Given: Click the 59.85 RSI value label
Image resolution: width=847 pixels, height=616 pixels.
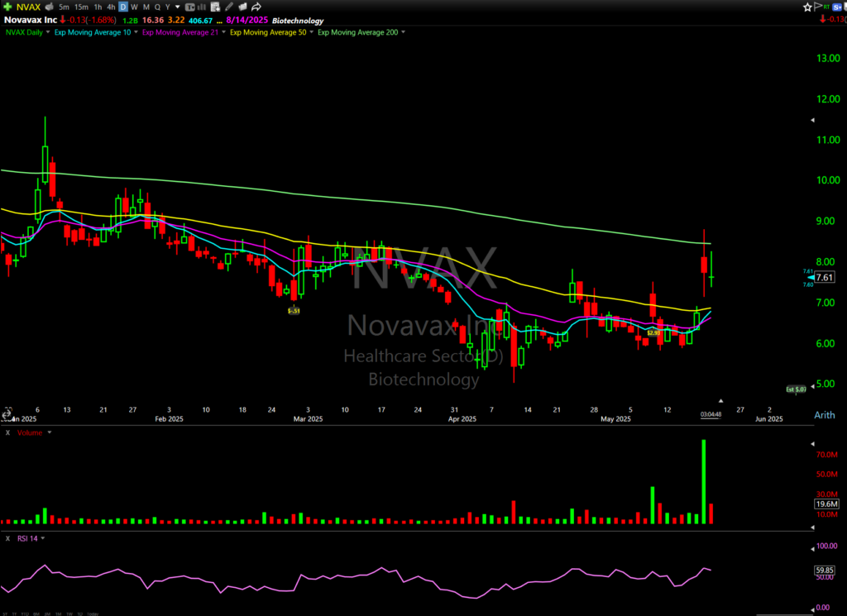Looking at the screenshot, I should tap(825, 571).
